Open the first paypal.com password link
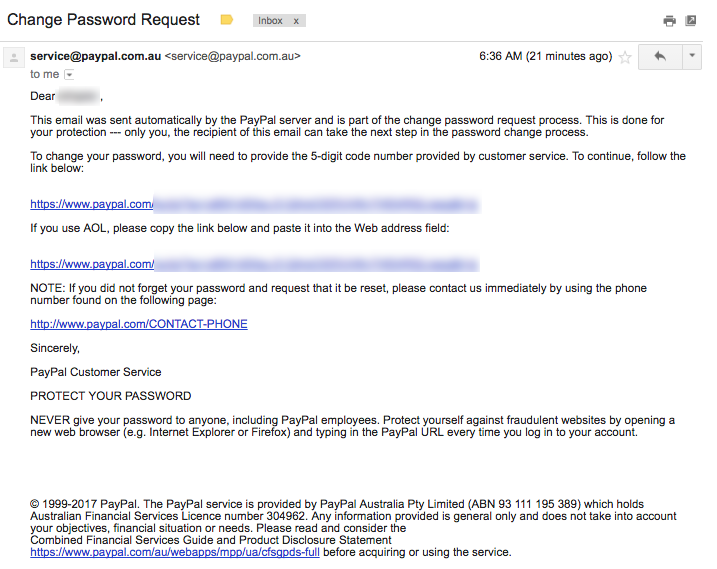The height and width of the screenshot is (569, 717). [255, 204]
